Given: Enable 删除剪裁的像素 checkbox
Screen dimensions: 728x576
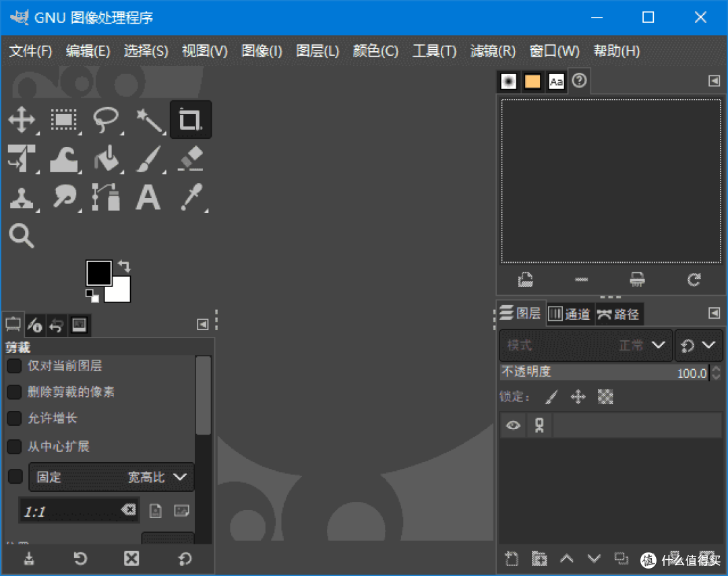Looking at the screenshot, I should pos(14,391).
